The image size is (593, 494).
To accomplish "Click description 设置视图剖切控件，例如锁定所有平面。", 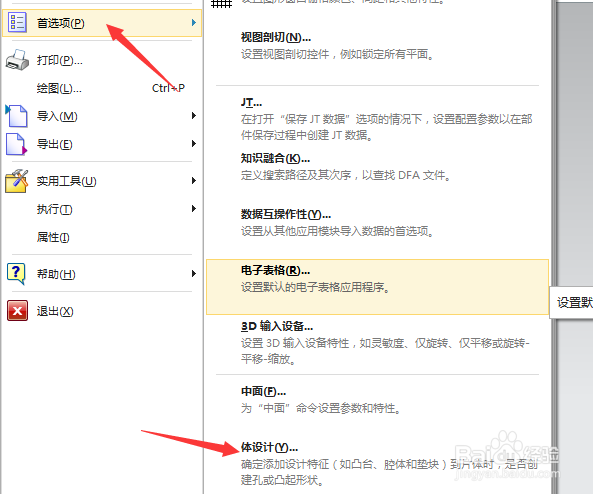I will tap(337, 54).
